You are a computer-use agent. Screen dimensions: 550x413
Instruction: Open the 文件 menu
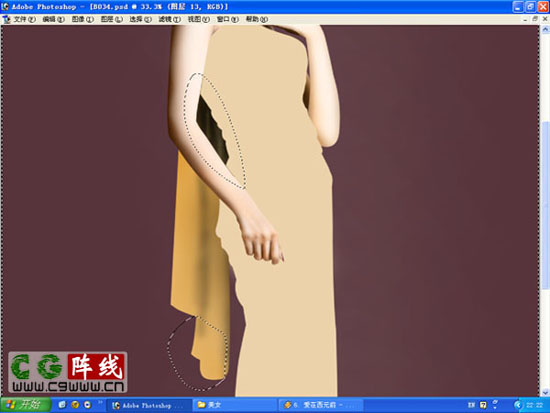click(25, 19)
